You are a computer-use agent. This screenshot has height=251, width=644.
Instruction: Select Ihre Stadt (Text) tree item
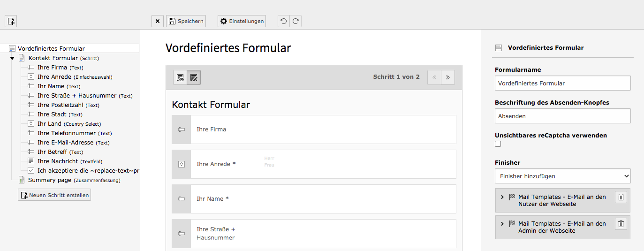[x=60, y=114]
